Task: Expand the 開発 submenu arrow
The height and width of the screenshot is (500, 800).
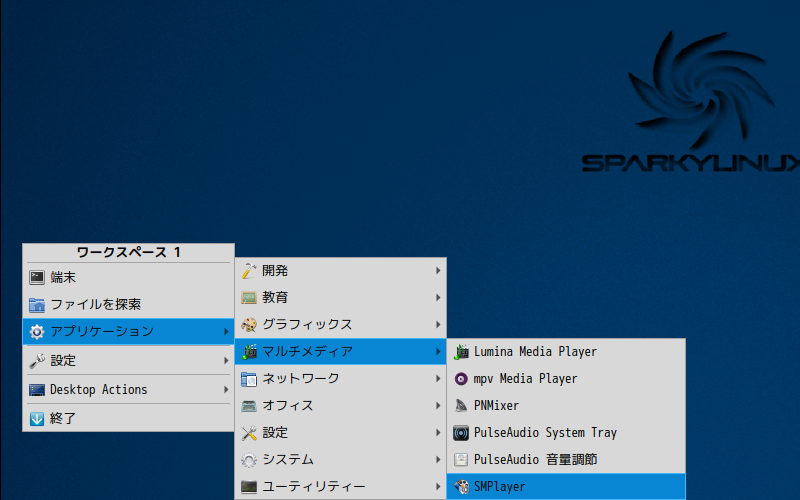Action: (x=438, y=271)
